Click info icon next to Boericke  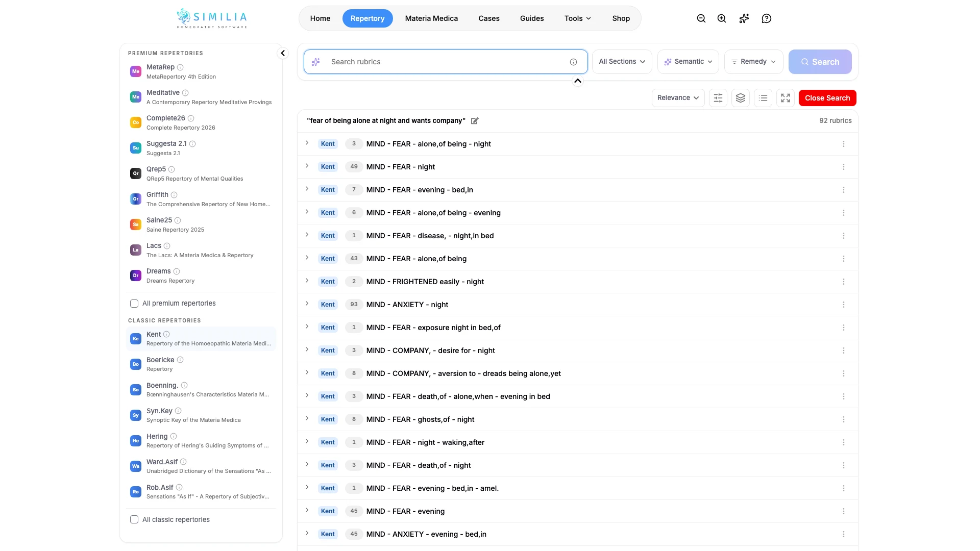coord(180,360)
